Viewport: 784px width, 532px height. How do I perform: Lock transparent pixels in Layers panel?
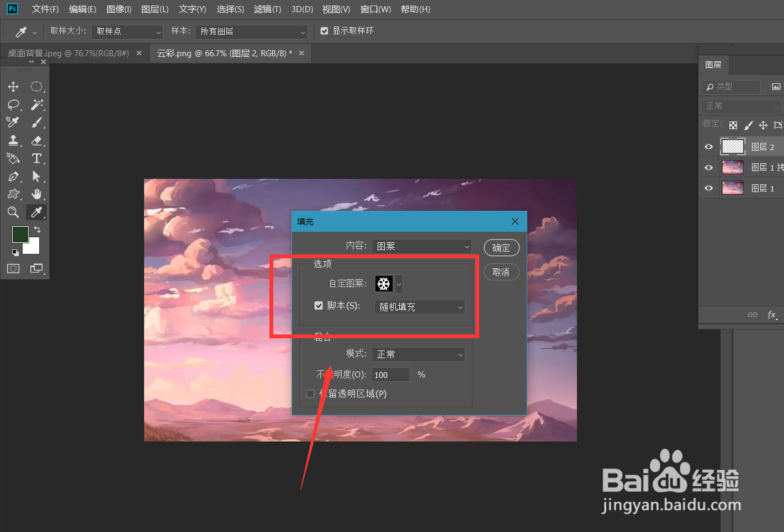[733, 125]
